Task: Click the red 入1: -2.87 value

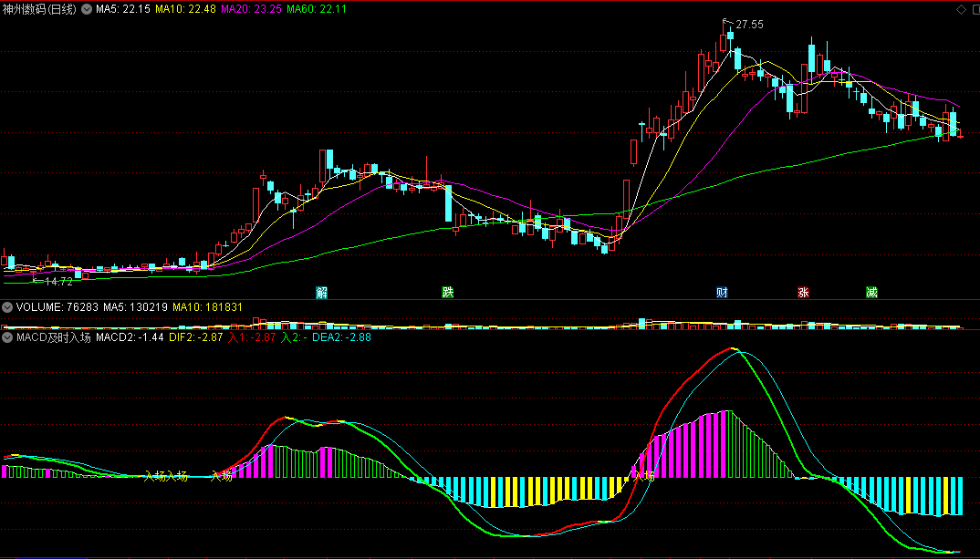Action: pos(252,337)
